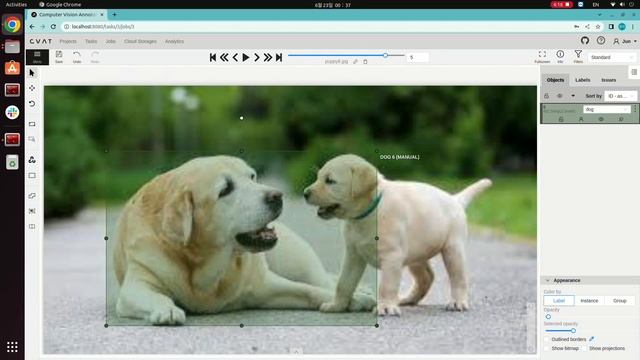Click the Save icon in the toolbar
The width and height of the screenshot is (640, 360).
[59, 57]
